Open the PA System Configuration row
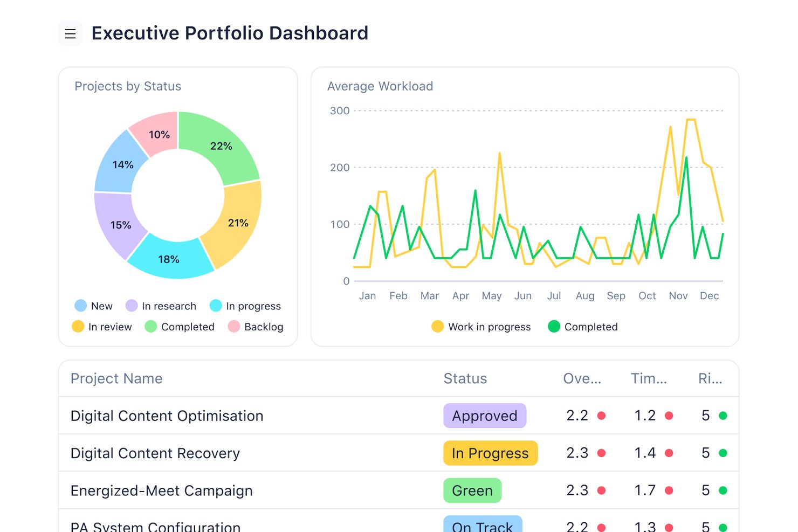Viewport: 798px width, 532px height. pos(398,521)
